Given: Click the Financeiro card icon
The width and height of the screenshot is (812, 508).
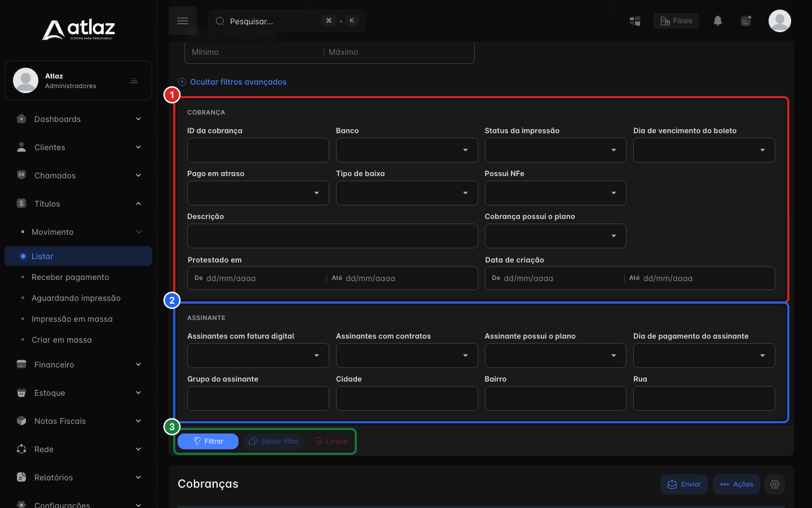Looking at the screenshot, I should point(21,364).
